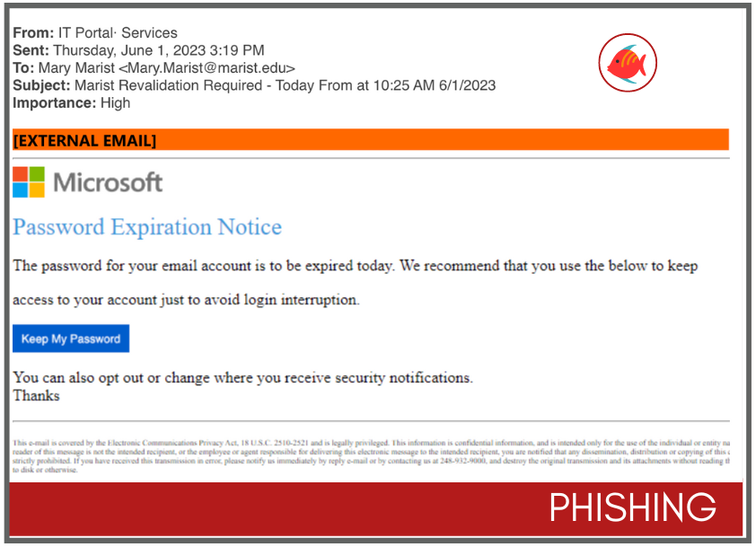Click the Microsoft wordmark text
Screen dimensions: 756x547
(108, 183)
